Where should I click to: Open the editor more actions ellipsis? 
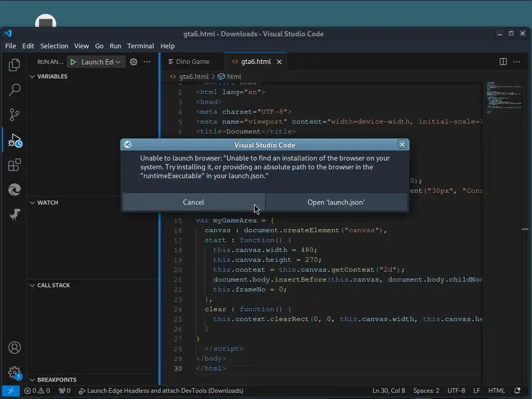[516, 61]
